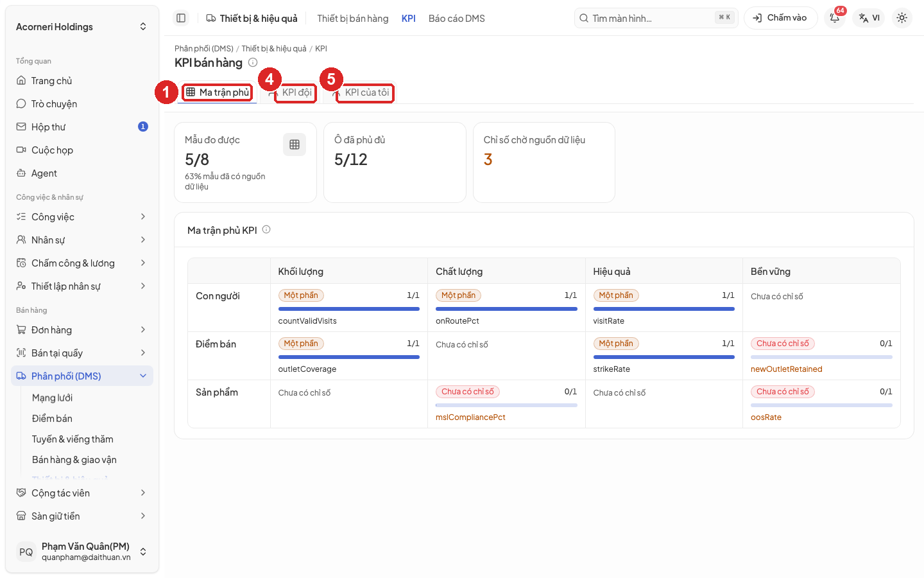Click info icon beside Ma trận phủ KPI

pos(266,229)
